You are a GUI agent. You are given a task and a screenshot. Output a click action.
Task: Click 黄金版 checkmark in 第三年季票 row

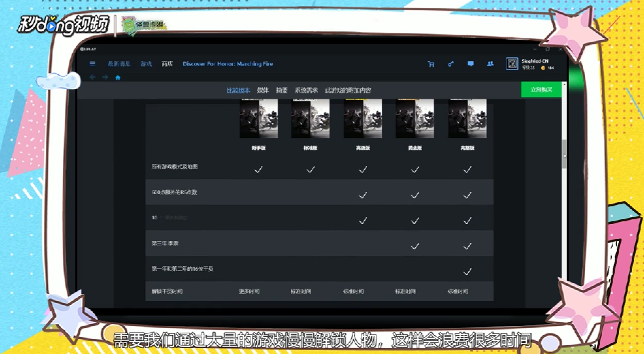click(x=415, y=246)
